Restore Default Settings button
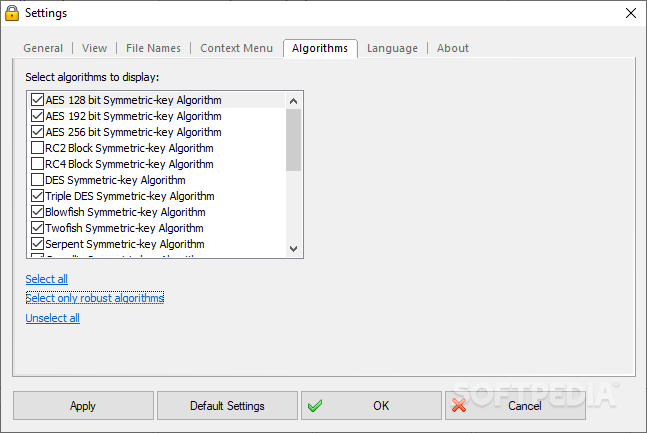The image size is (647, 433). (x=227, y=406)
